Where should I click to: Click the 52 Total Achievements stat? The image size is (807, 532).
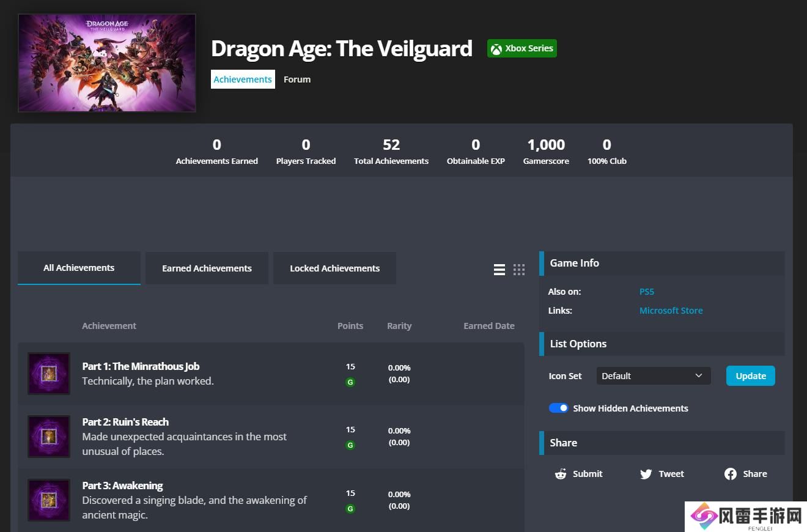[x=391, y=152]
